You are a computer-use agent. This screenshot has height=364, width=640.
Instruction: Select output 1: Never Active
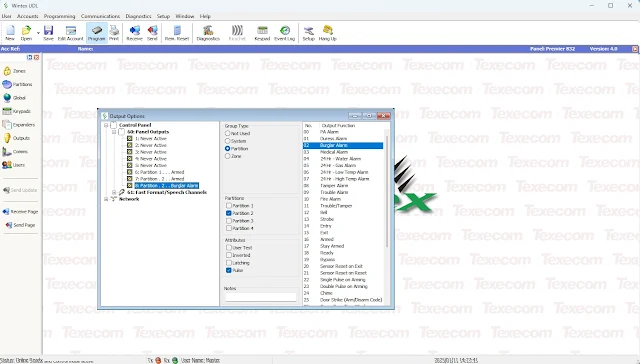tap(151, 139)
